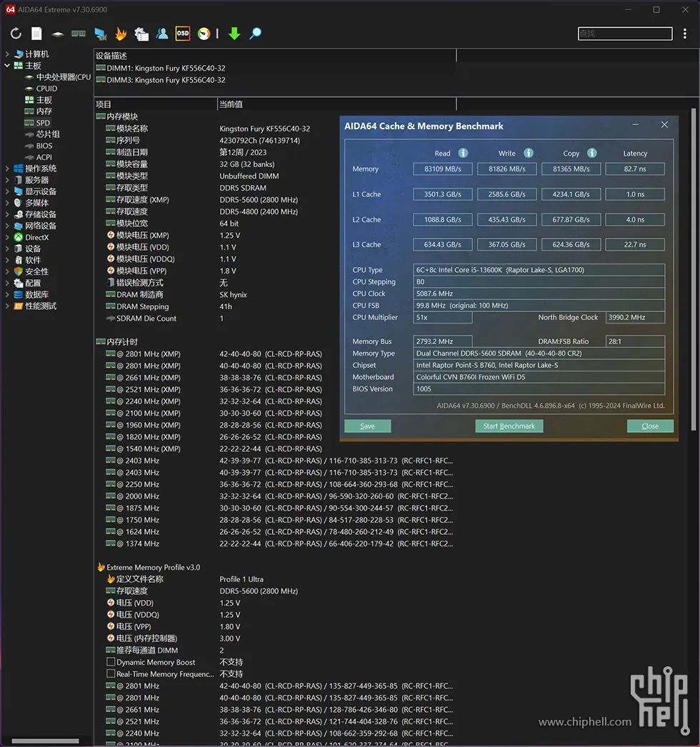The height and width of the screenshot is (747, 700).
Task: Launch the System Stability Test flame icon
Action: coord(121,34)
